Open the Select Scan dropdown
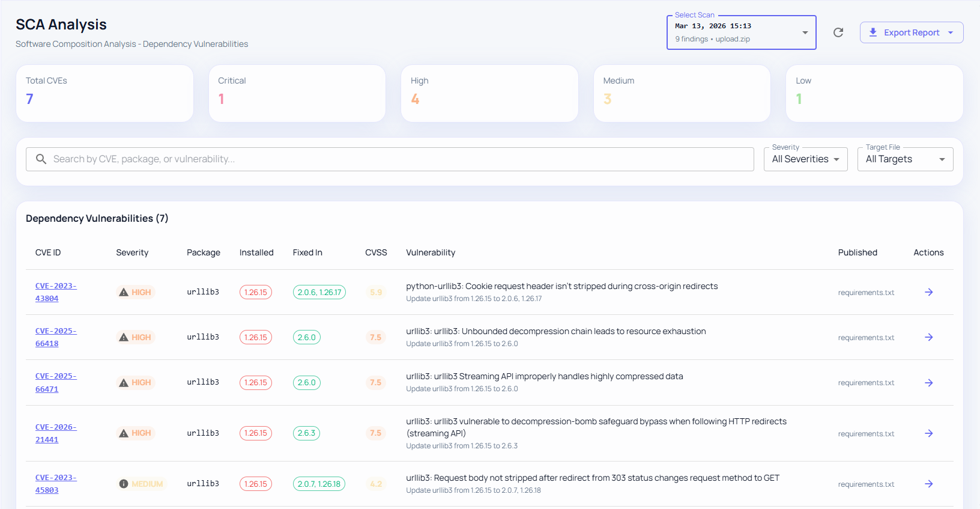Screen dimensions: 980x509 pos(741,32)
